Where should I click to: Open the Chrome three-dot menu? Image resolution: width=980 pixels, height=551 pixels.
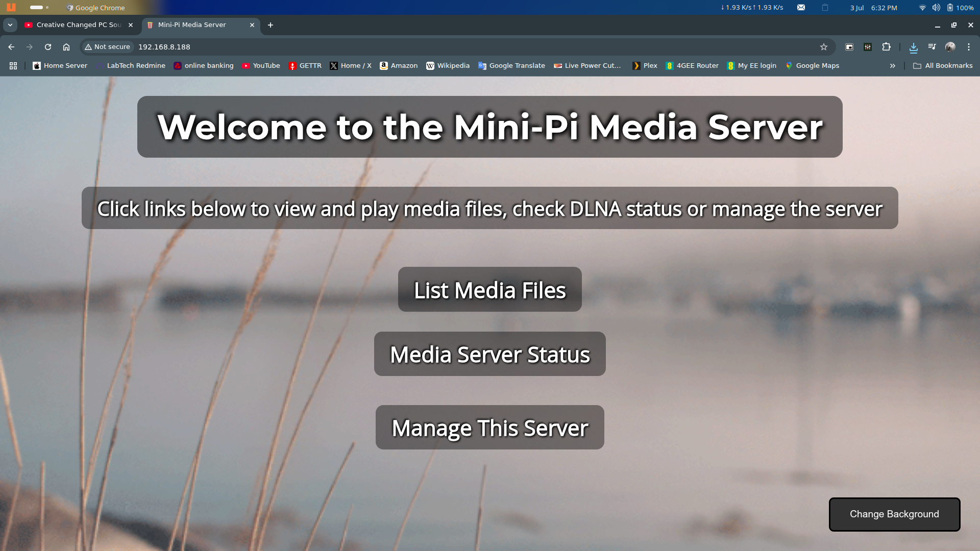(969, 46)
